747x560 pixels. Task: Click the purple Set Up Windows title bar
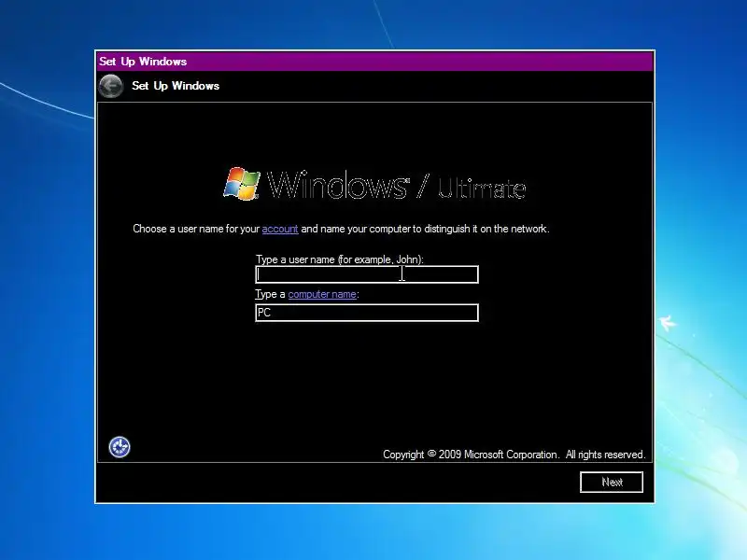tap(374, 62)
